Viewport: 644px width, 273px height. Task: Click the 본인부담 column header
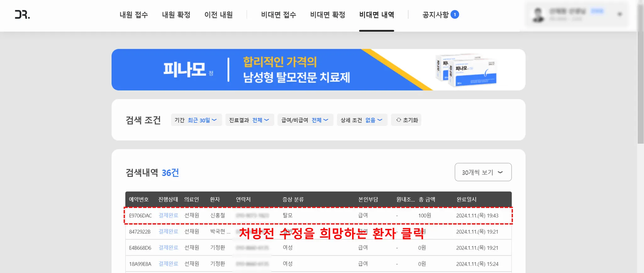click(x=368, y=199)
